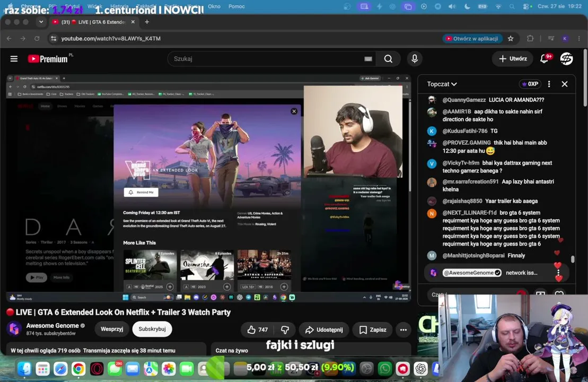The image size is (588, 382).
Task: Click the @AwesomeGenome pinned chat author
Action: click(x=472, y=273)
